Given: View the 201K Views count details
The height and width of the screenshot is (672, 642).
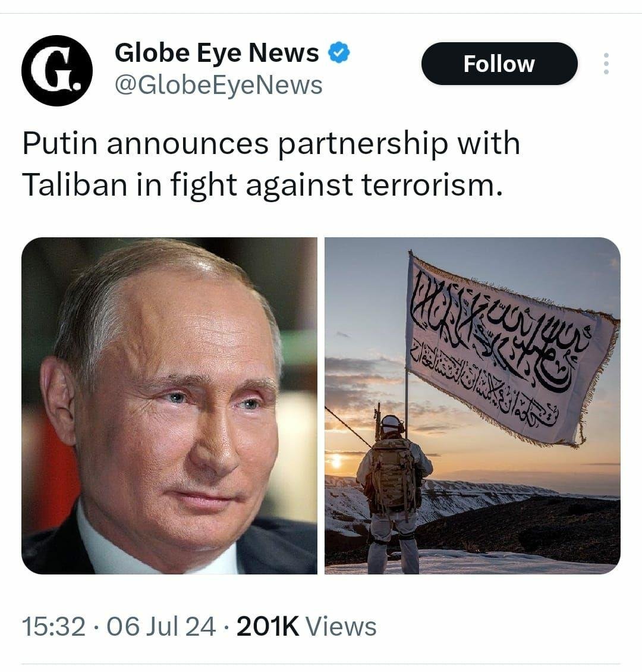Looking at the screenshot, I should (x=306, y=626).
